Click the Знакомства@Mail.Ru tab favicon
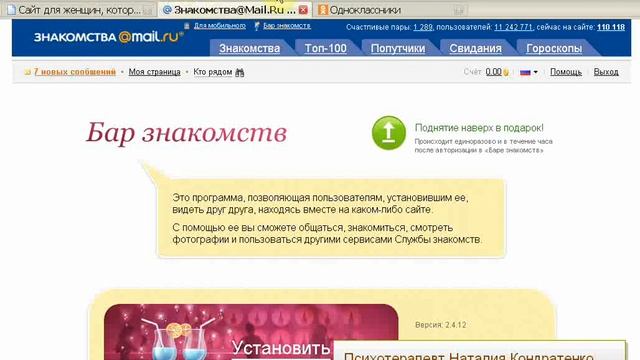 [167, 10]
